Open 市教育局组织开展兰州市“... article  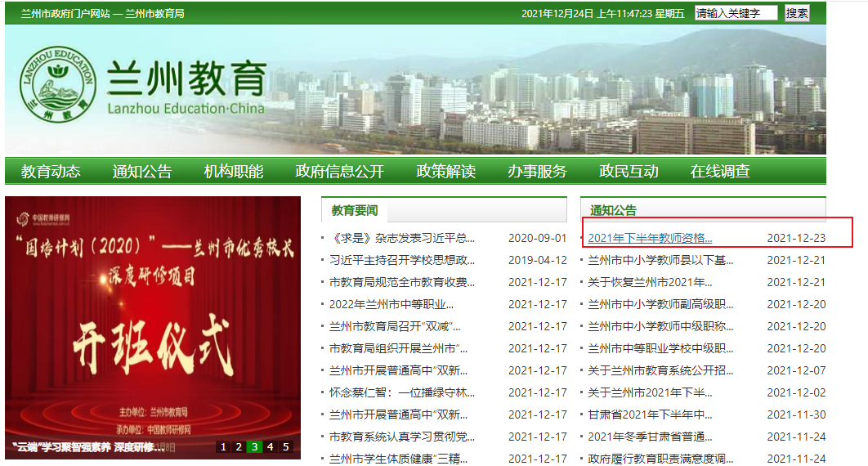point(398,348)
